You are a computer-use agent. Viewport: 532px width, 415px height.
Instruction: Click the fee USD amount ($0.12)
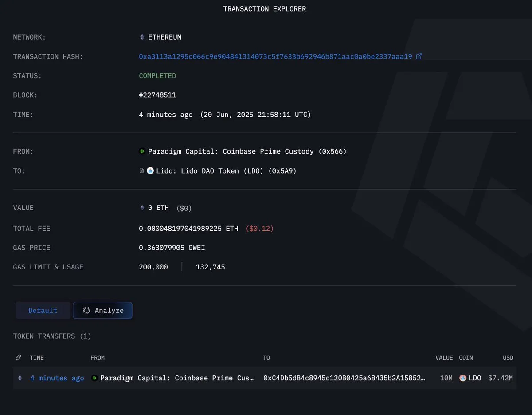(x=259, y=229)
